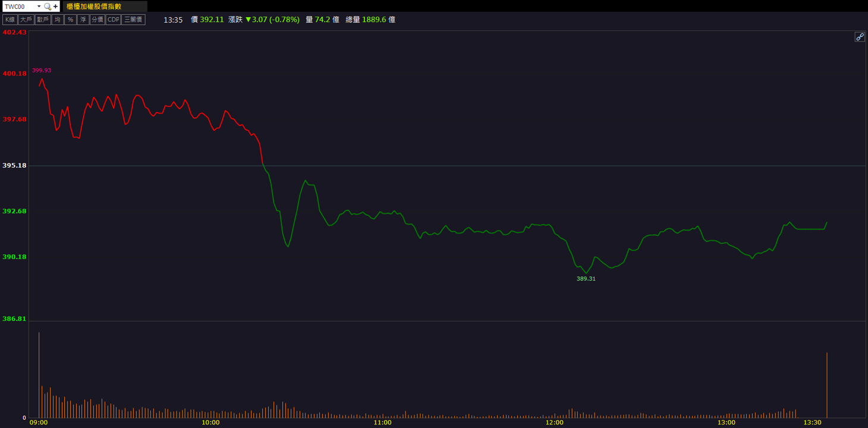Click the 399.93 high price marker
The image size is (868, 428).
click(42, 70)
